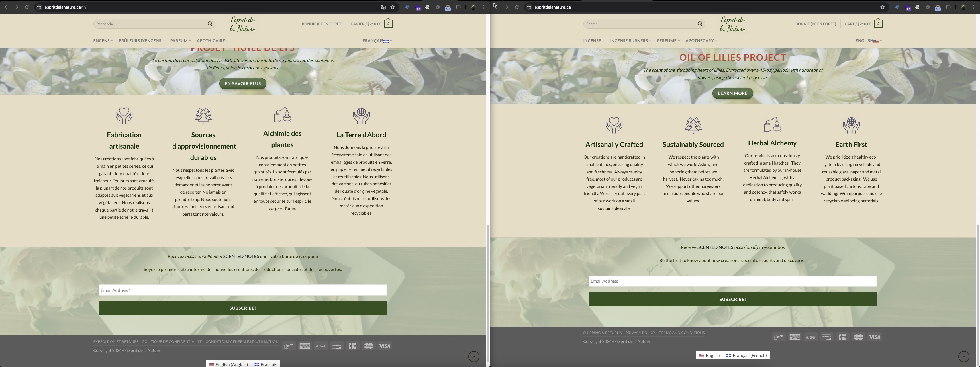
Task: Switch to Français (French) in English footer
Action: [x=746, y=355]
